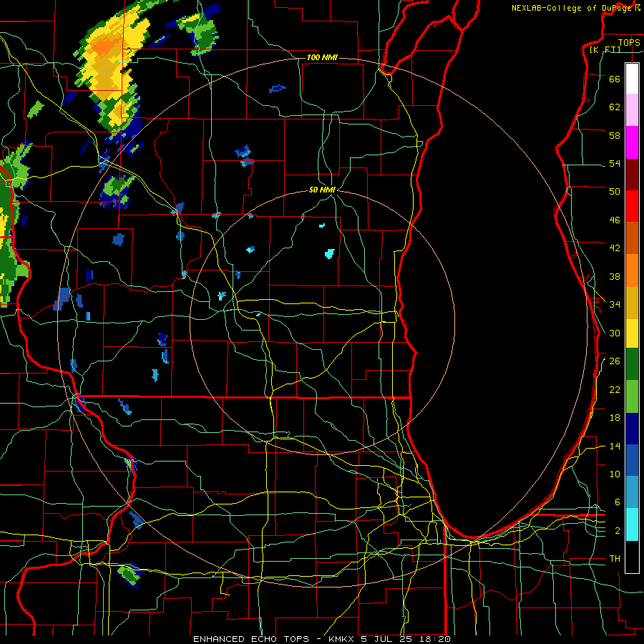
Task: Click the 46 value on the legend scale
Action: (615, 220)
